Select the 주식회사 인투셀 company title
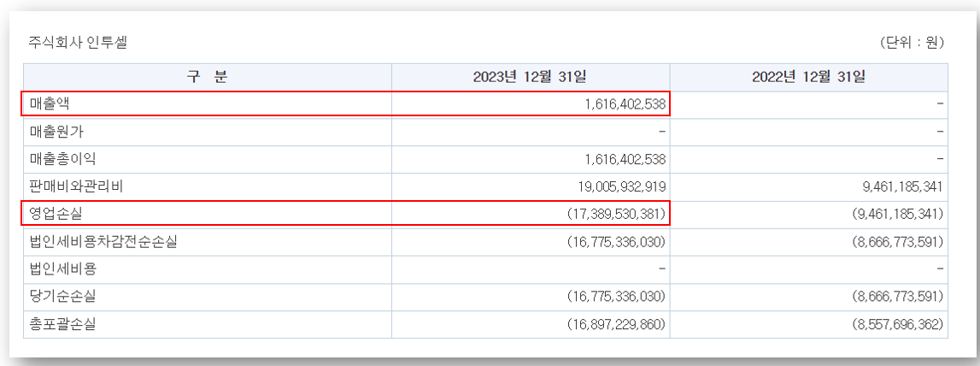This screenshot has height=366, width=980. click(79, 43)
